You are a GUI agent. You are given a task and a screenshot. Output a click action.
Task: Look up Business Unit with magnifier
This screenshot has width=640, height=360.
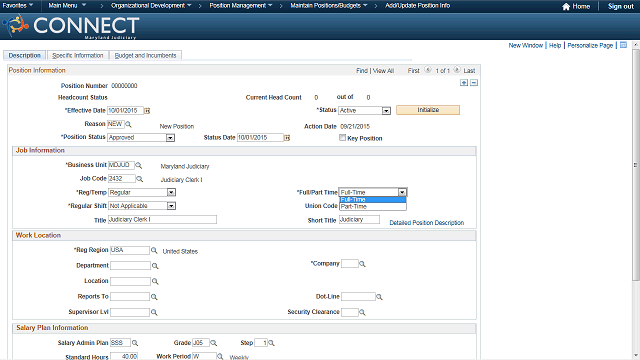pos(139,165)
